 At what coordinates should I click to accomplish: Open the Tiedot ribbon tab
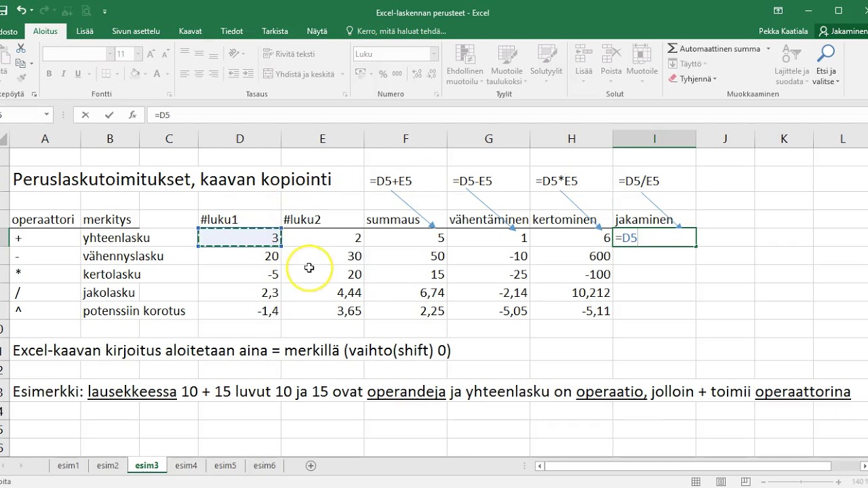tap(232, 31)
